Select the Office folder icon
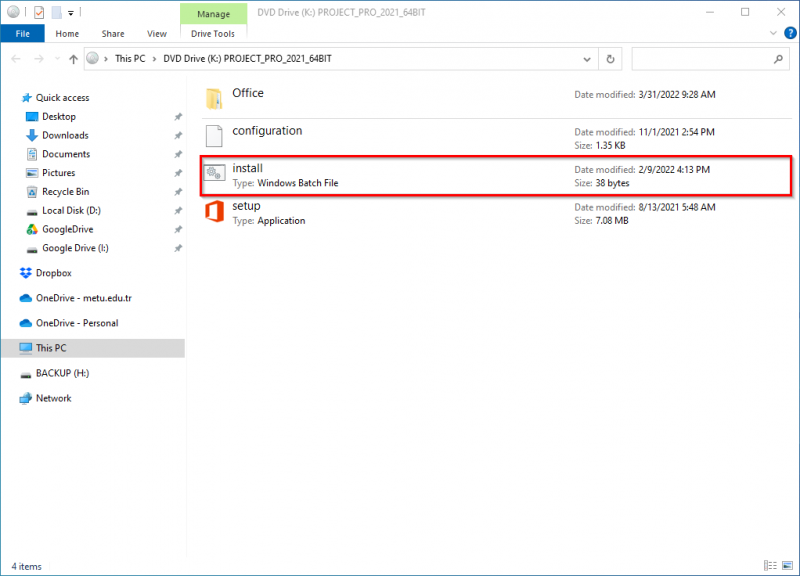 [x=214, y=98]
